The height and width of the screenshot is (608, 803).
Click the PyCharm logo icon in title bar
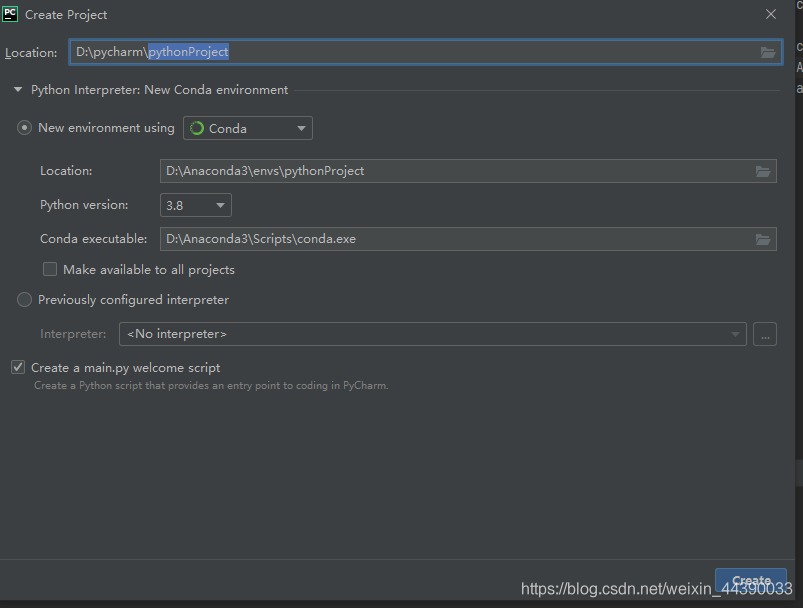click(x=10, y=14)
